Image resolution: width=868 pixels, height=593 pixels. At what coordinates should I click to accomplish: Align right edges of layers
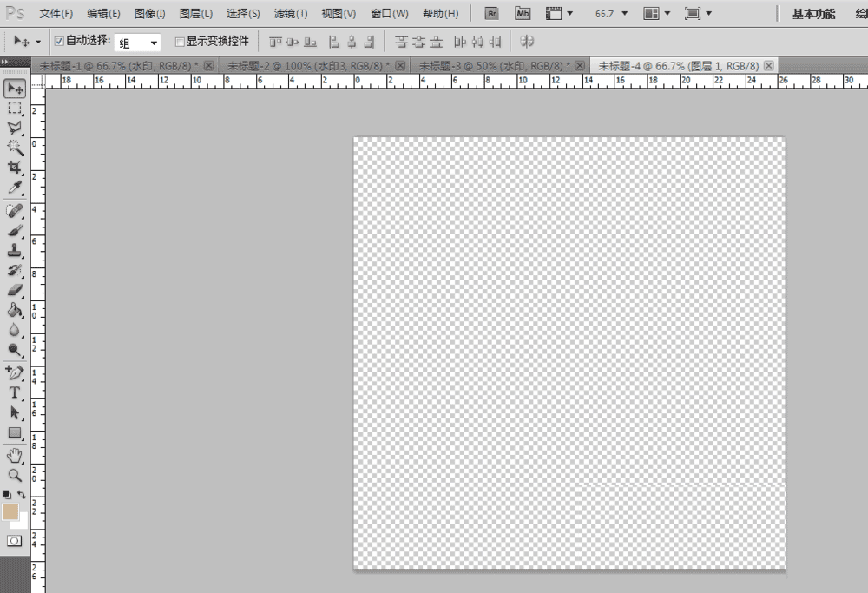click(x=370, y=42)
